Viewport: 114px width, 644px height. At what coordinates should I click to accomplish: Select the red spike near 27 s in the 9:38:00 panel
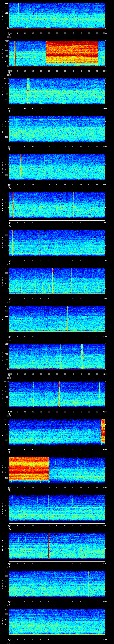[x=52, y=280]
